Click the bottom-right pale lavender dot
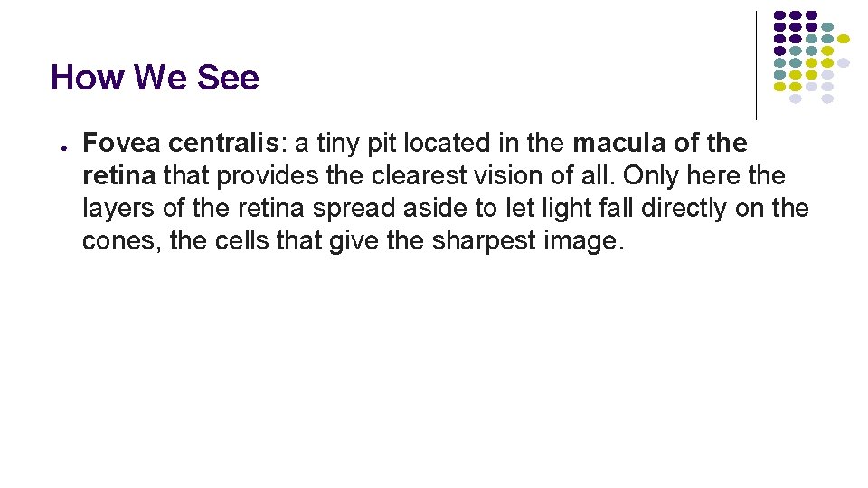Image resolution: width=868 pixels, height=488 pixels. click(x=827, y=99)
